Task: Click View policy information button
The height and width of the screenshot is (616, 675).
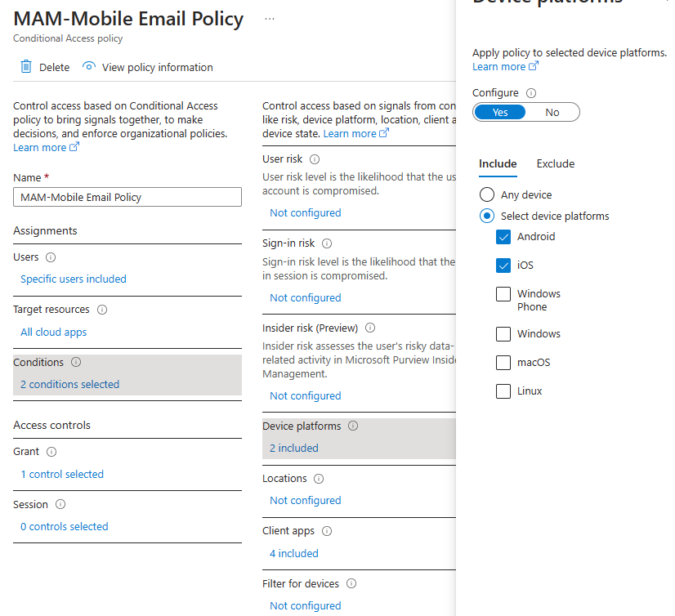Action: pos(148,67)
